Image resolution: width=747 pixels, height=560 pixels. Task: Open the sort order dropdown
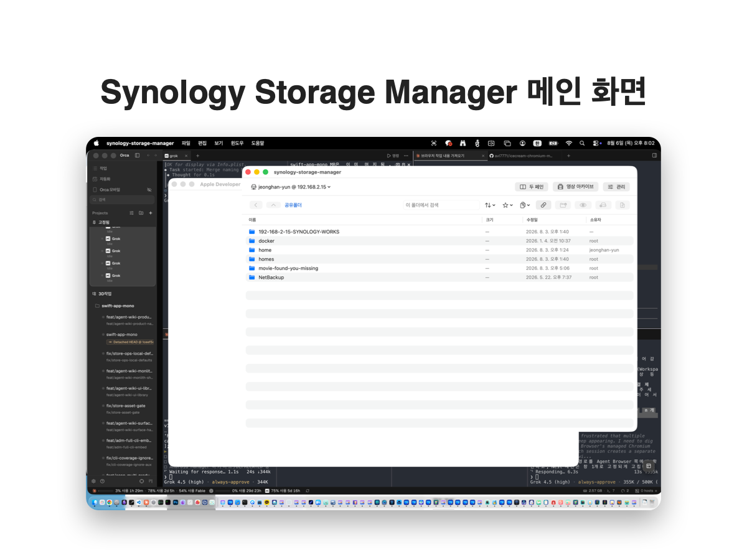click(491, 205)
